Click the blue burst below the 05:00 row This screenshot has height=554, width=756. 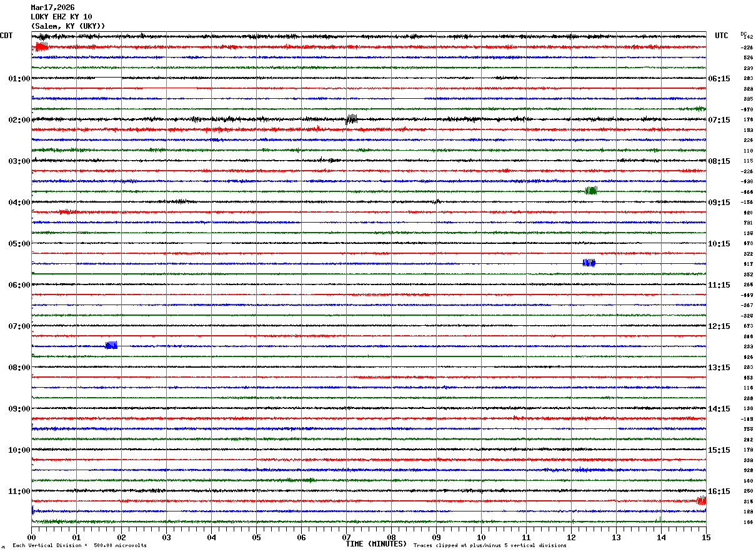click(589, 263)
